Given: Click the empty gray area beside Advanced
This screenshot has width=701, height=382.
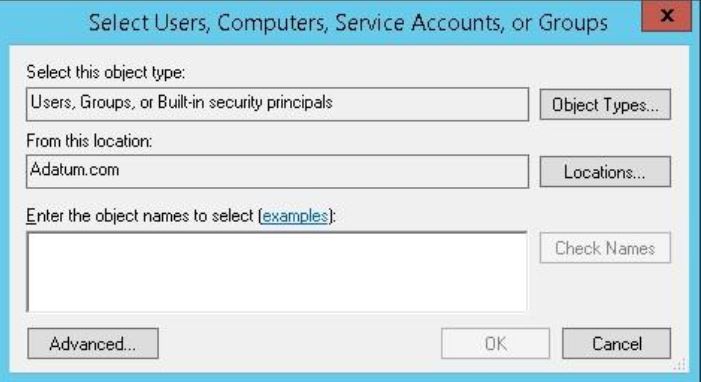Looking at the screenshot, I should tap(300, 344).
